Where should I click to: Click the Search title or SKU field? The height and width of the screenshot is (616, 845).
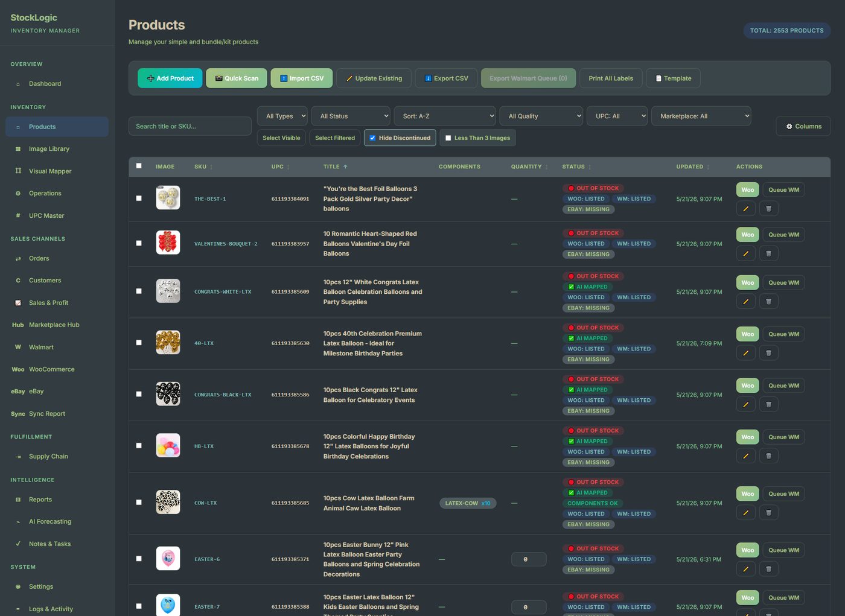click(190, 126)
